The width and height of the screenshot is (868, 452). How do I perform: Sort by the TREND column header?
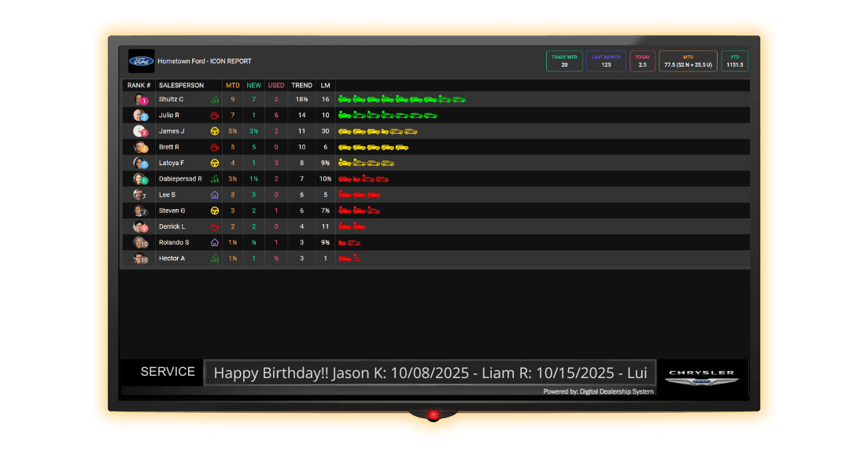point(301,85)
